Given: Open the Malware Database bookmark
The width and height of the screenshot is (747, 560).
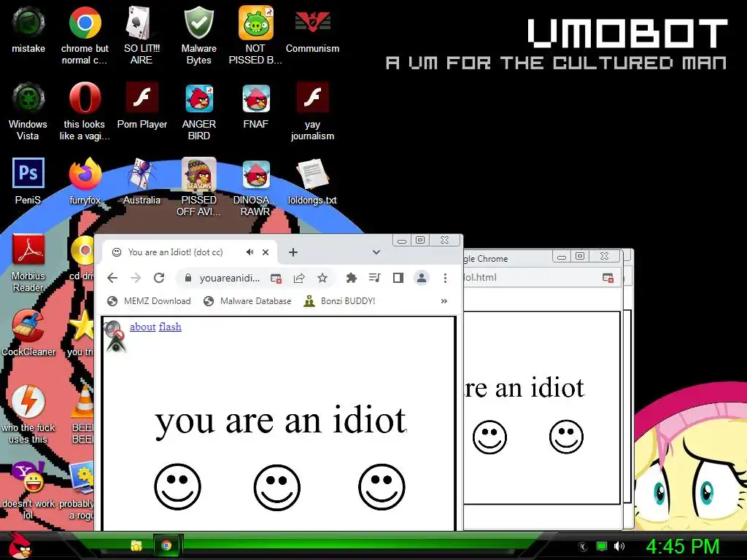Looking at the screenshot, I should tap(247, 301).
